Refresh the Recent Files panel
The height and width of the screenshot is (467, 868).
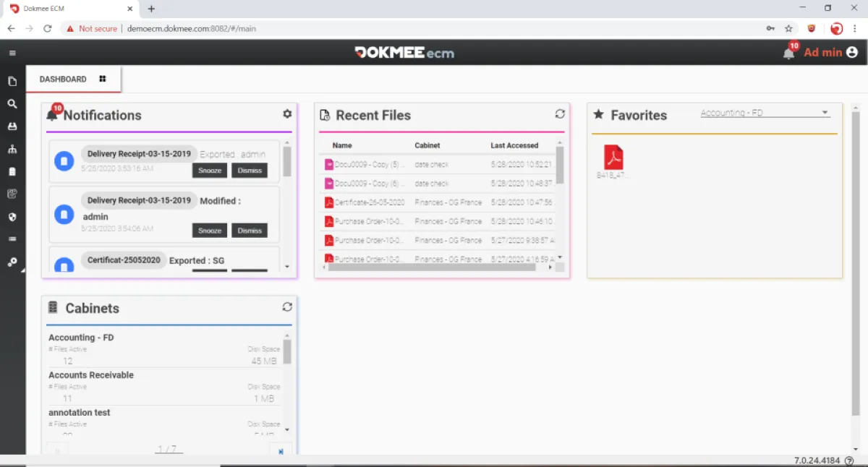coord(560,114)
